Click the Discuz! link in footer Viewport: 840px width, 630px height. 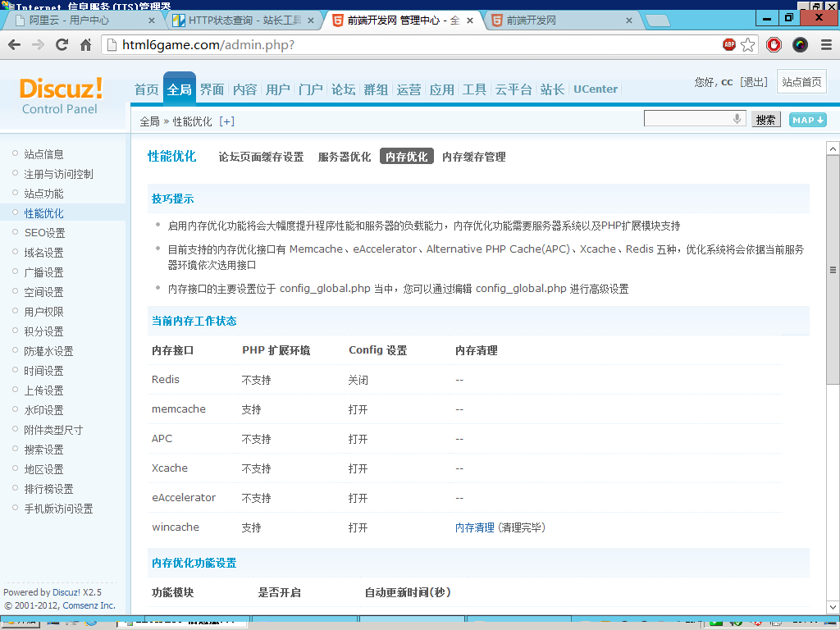coord(66,592)
